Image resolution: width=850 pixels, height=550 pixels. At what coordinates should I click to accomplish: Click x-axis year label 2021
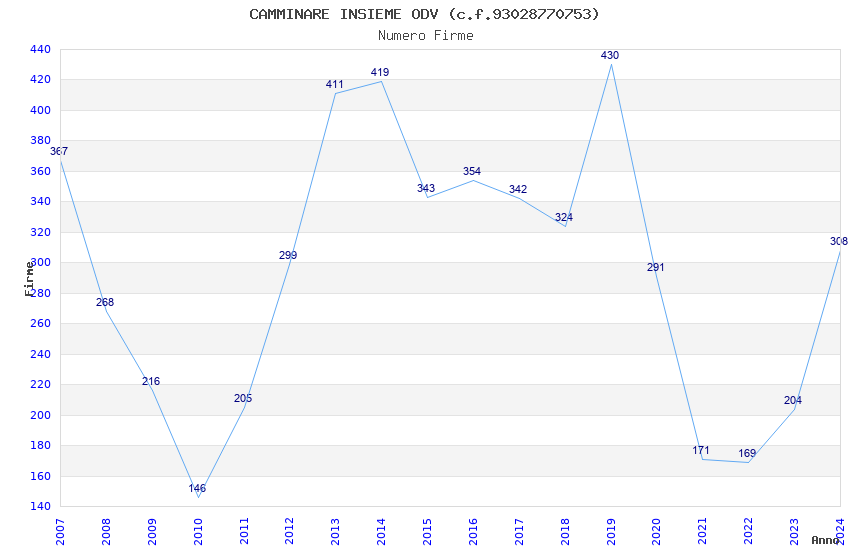[703, 532]
